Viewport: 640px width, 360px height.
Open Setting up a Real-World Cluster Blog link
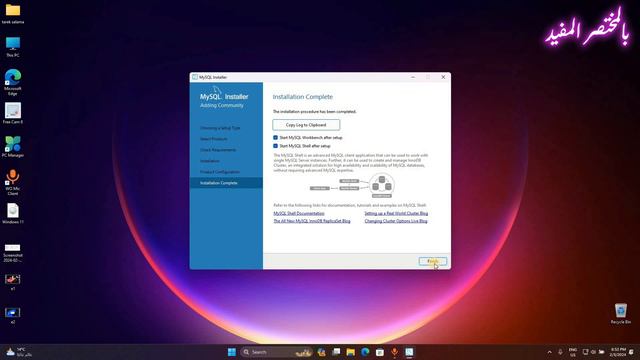pyautogui.click(x=396, y=213)
